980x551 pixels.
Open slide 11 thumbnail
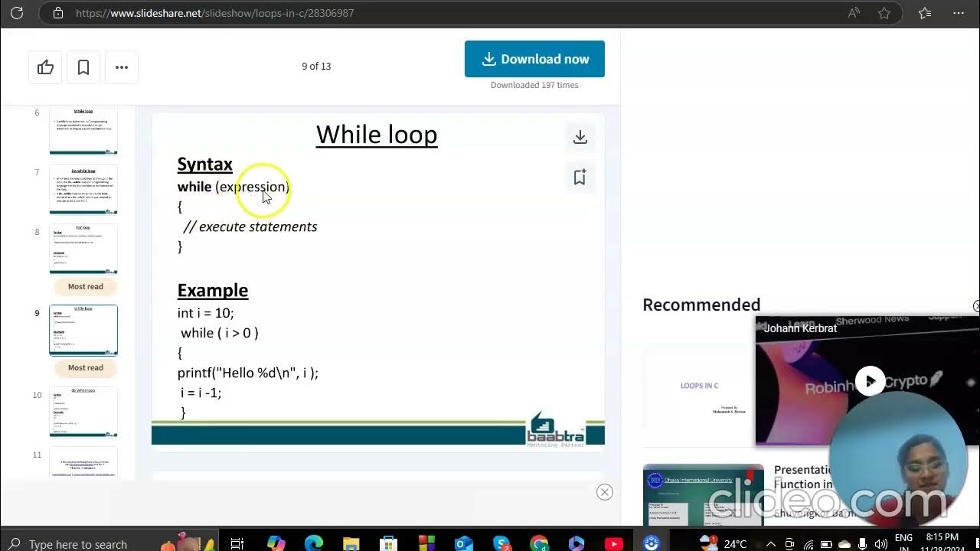(83, 464)
